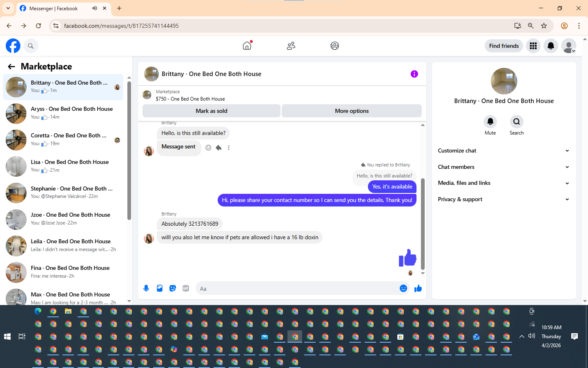The image size is (588, 368).
Task: Open a new browser tab
Action: pos(119,8)
